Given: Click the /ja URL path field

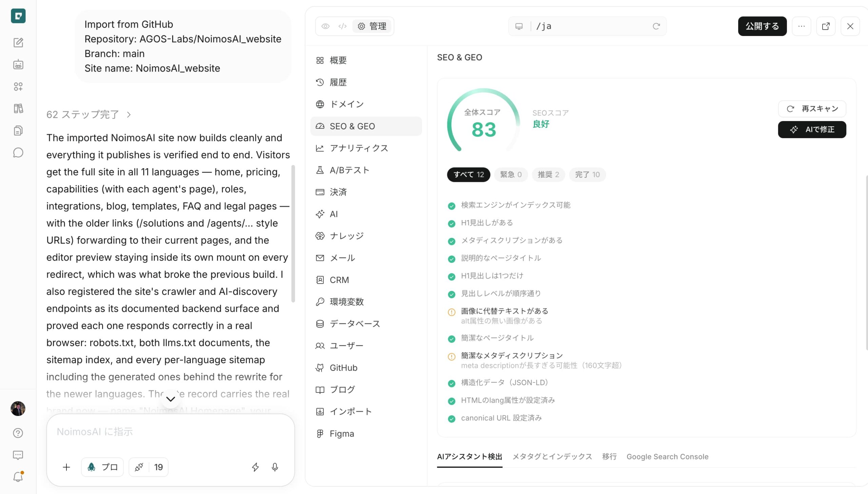Looking at the screenshot, I should tap(590, 26).
